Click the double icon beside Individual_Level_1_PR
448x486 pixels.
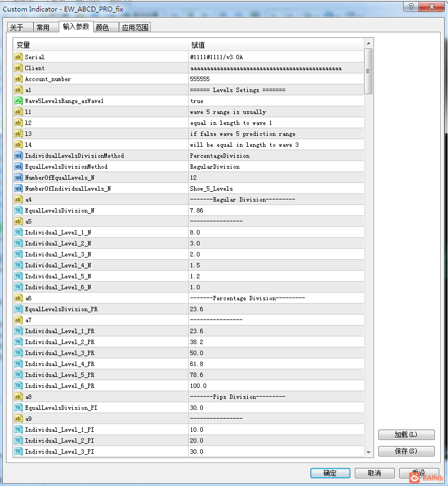(x=18, y=331)
